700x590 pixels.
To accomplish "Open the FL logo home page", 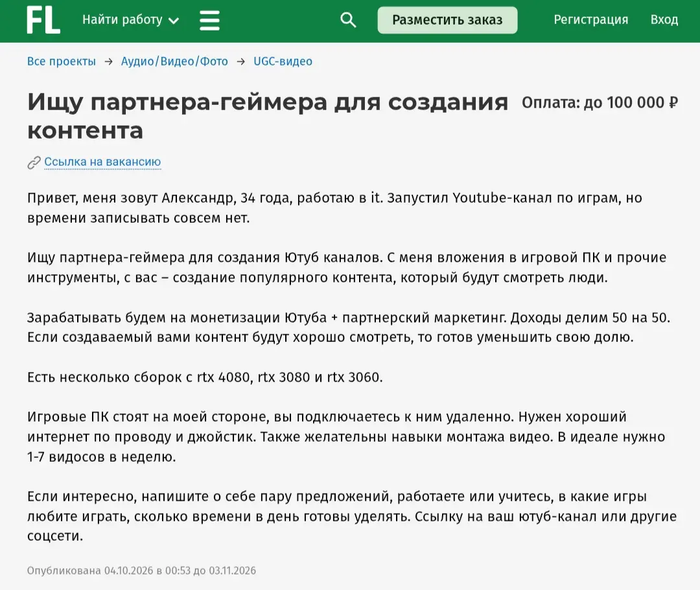I will [43, 20].
